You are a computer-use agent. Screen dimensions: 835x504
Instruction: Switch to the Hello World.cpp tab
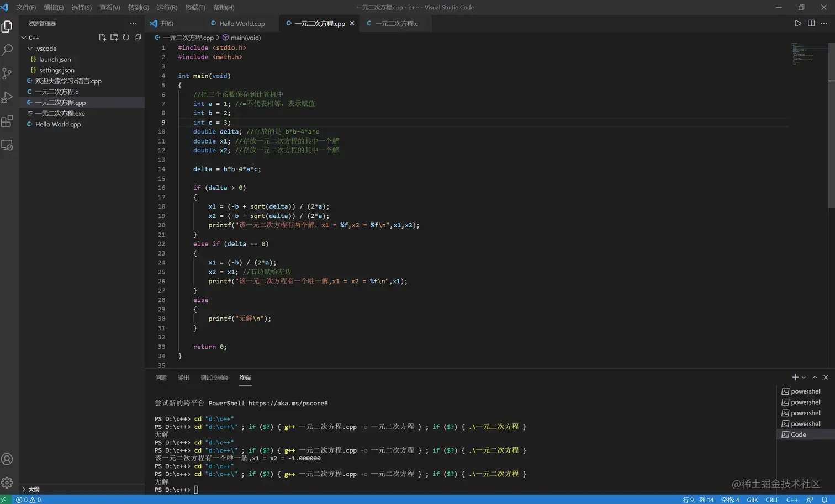coord(241,24)
